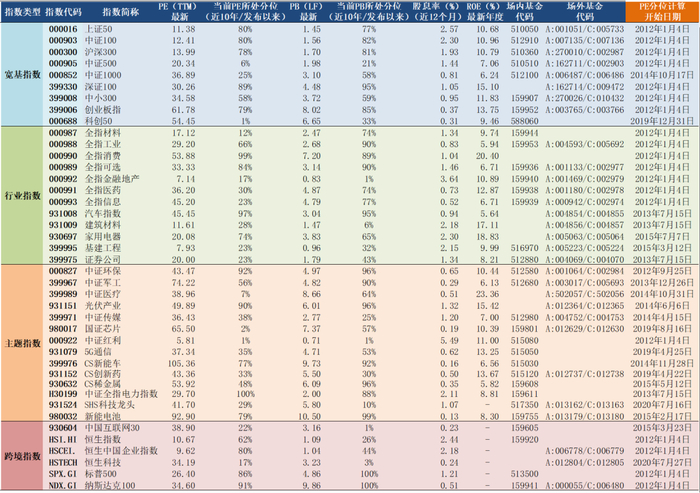Screen dimensions: 700x493
Task: Click index name 家用电器
Action: click(103, 237)
